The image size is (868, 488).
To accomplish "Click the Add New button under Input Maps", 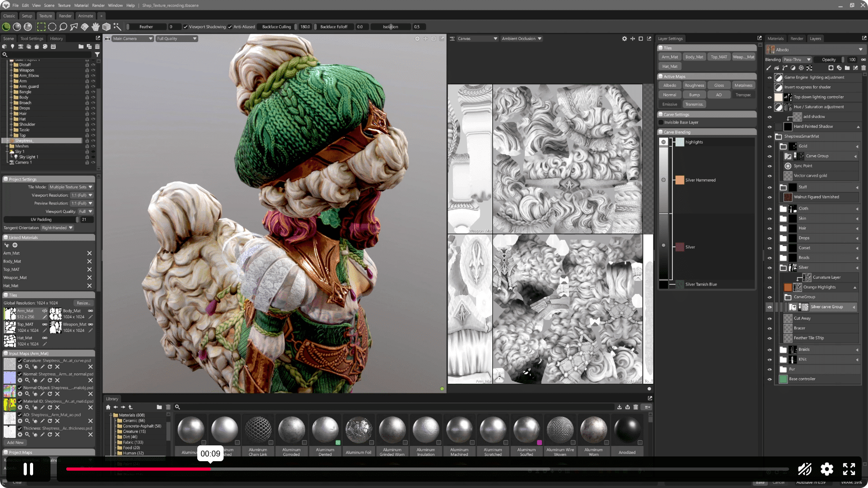I will [x=15, y=442].
